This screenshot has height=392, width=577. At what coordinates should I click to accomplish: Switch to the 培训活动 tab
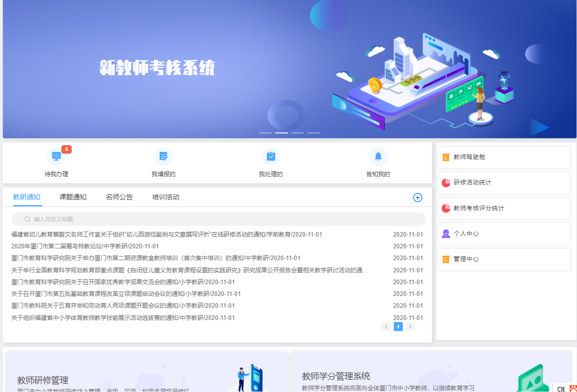166,197
